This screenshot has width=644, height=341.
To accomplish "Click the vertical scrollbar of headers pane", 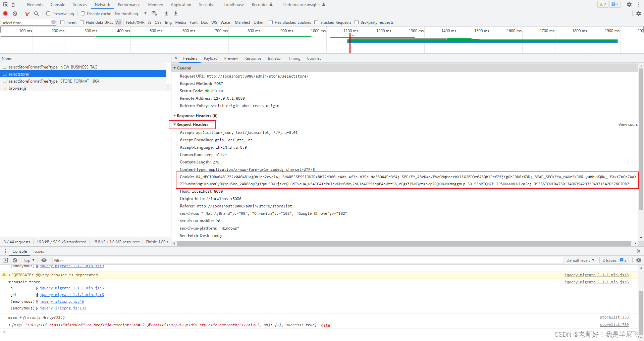I will tap(641, 139).
